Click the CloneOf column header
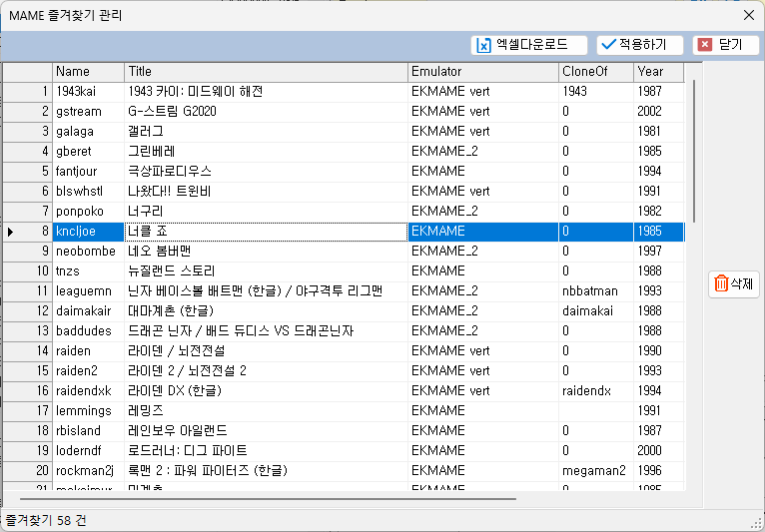The height and width of the screenshot is (532, 765). coord(595,72)
